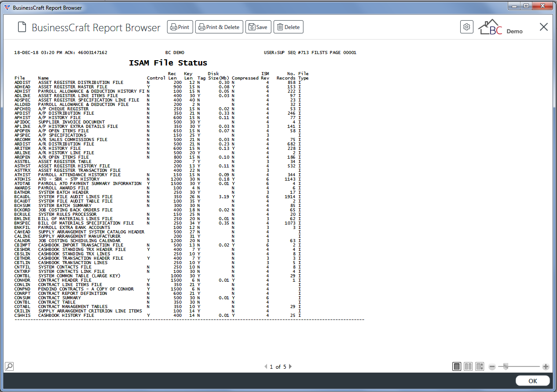Click the 1914 records value for BCAUDL
557x392 pixels.
pyautogui.click(x=290, y=197)
